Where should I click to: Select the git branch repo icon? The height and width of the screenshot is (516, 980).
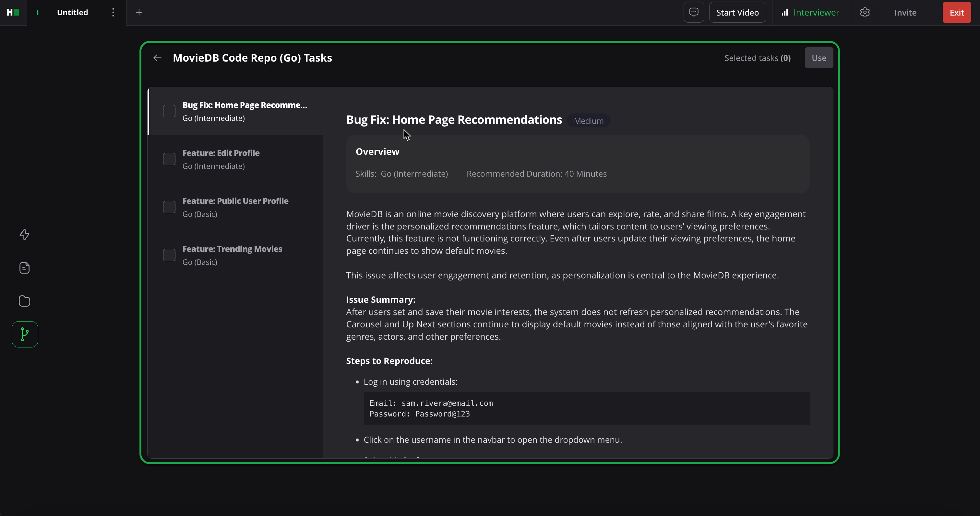(x=25, y=334)
